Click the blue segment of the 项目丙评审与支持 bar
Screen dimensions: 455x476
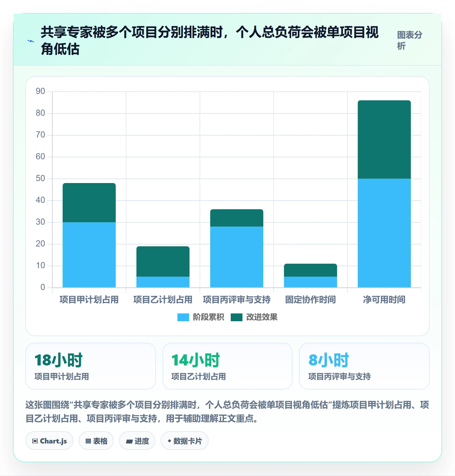(x=237, y=257)
